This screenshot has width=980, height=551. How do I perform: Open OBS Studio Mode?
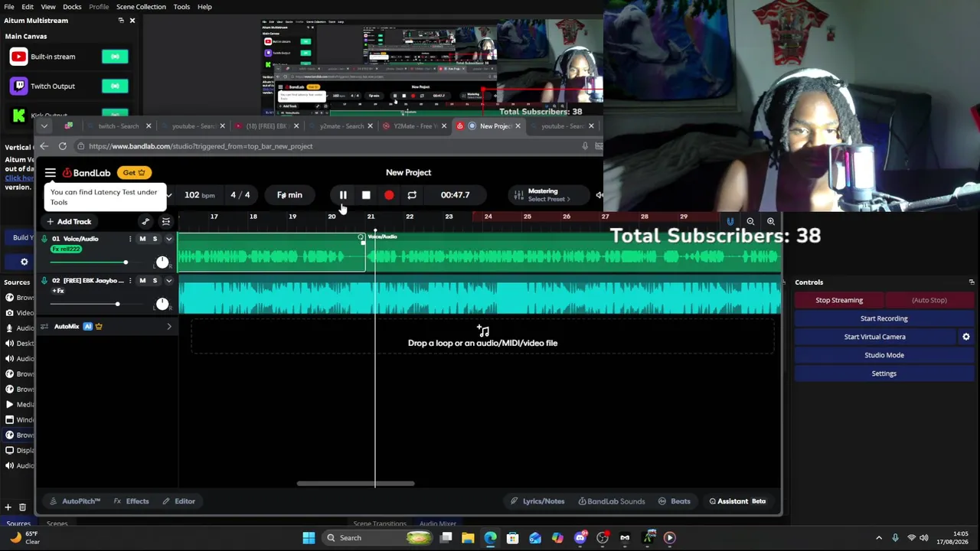click(884, 355)
